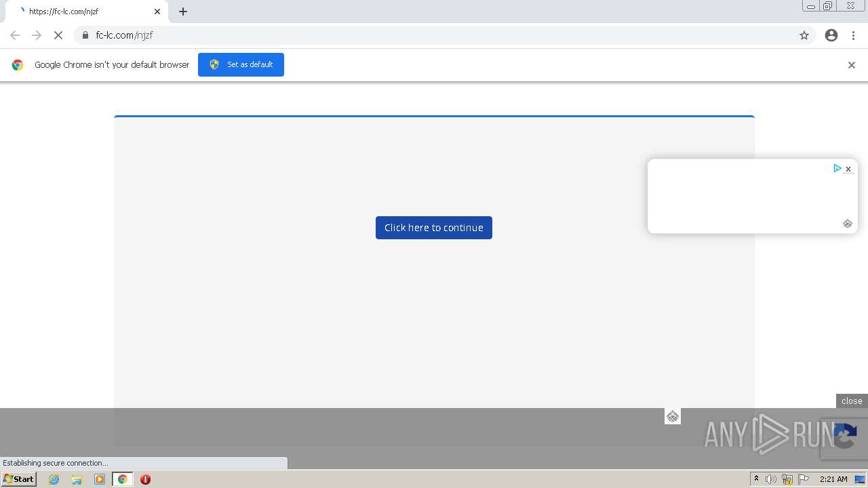Image resolution: width=868 pixels, height=488 pixels.
Task: Close the side ad popup
Action: [848, 169]
